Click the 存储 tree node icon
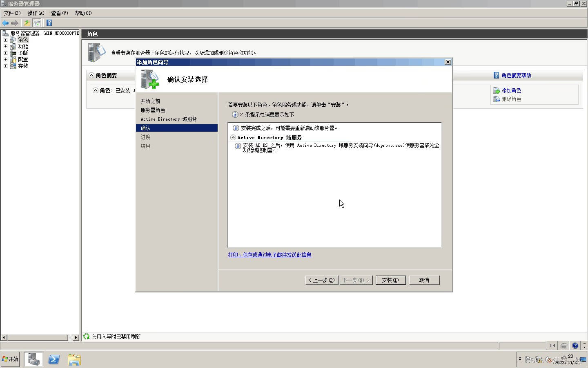The image size is (588, 368). pos(13,66)
